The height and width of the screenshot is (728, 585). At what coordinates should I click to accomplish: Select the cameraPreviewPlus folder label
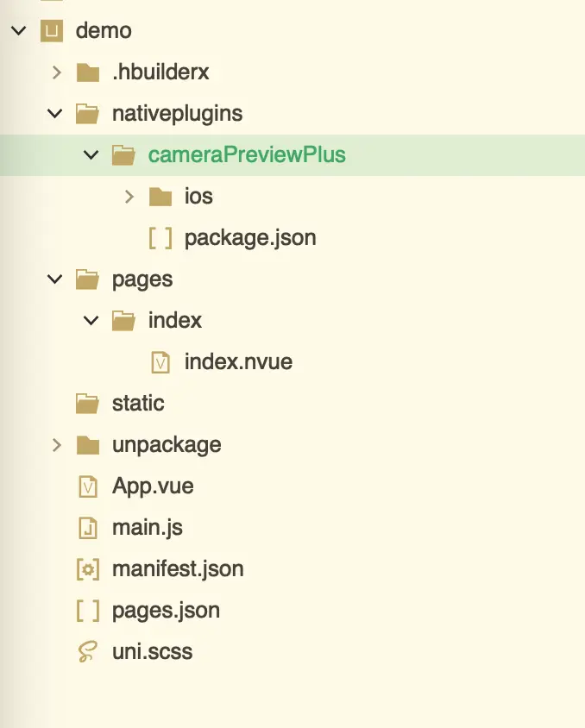click(x=246, y=155)
